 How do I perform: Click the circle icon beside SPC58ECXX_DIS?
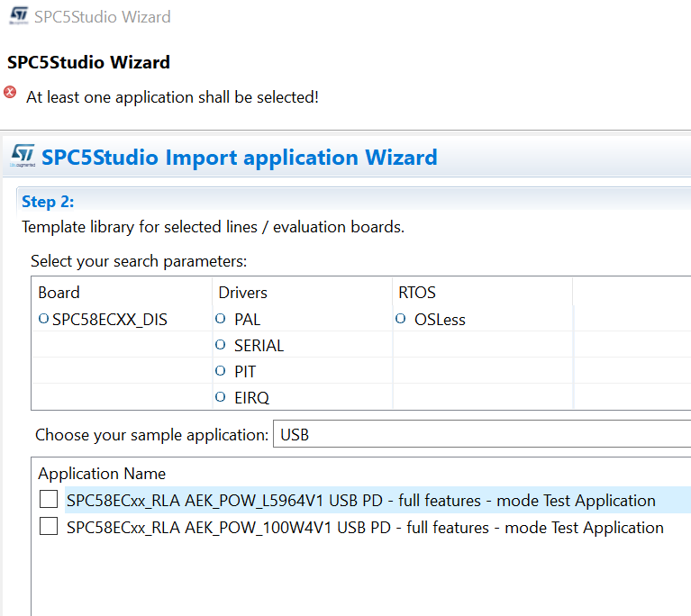coord(43,319)
